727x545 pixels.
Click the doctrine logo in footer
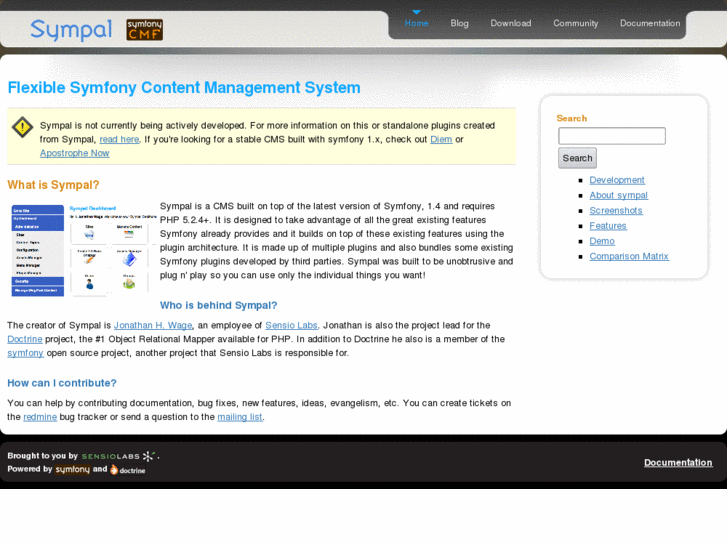(x=128, y=470)
